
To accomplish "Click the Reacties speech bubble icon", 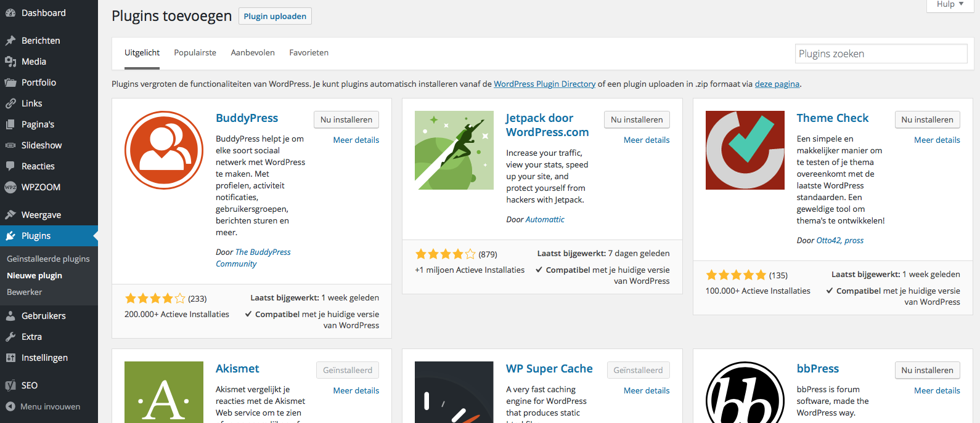I will point(10,166).
